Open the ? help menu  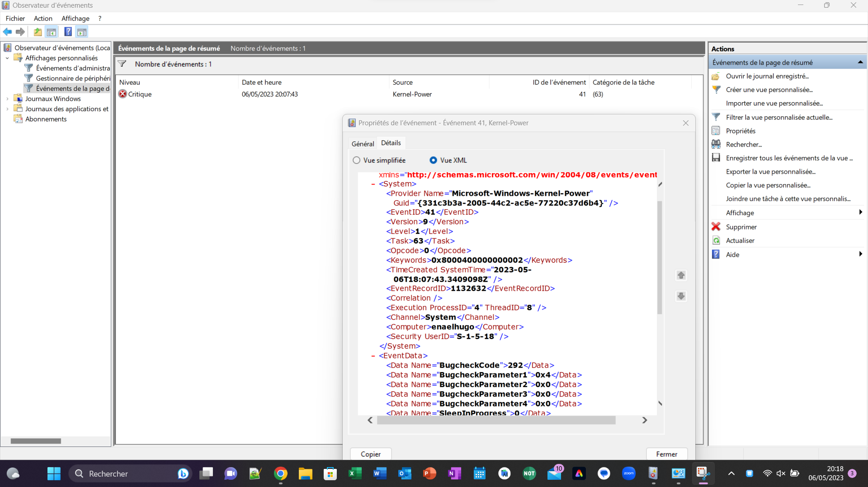tap(100, 19)
